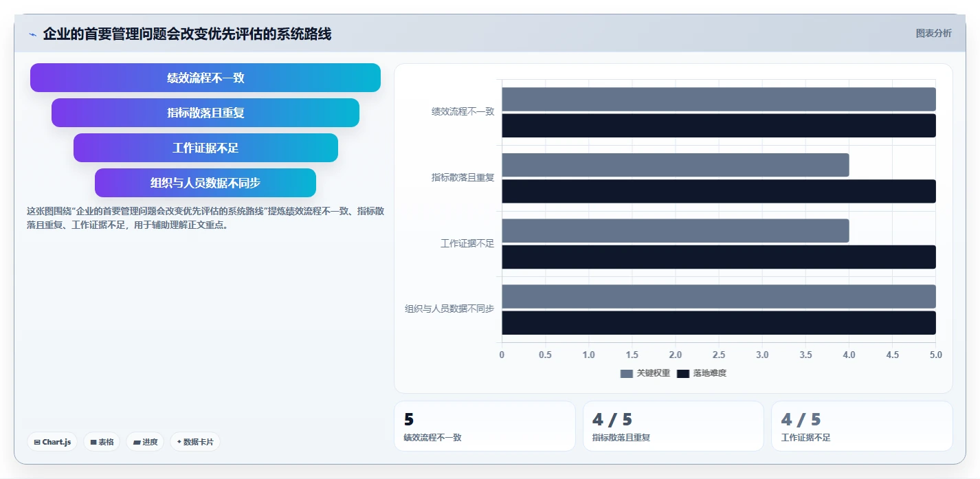The width and height of the screenshot is (980, 479).
Task: Toggle the 落地难度 legend swatch
Action: pyautogui.click(x=682, y=373)
